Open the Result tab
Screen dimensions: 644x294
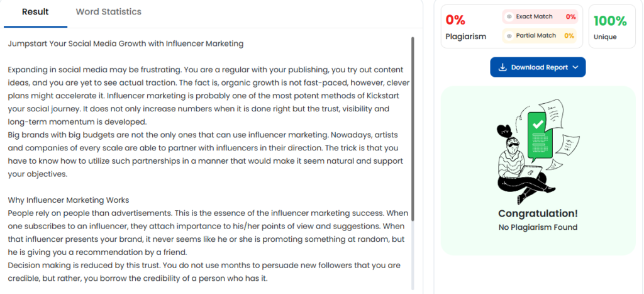pyautogui.click(x=35, y=12)
